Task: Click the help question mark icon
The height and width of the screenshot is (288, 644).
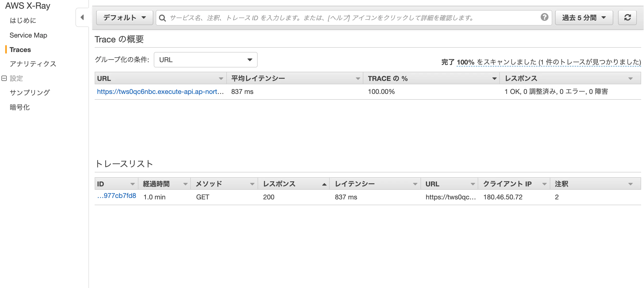Action: [x=544, y=17]
